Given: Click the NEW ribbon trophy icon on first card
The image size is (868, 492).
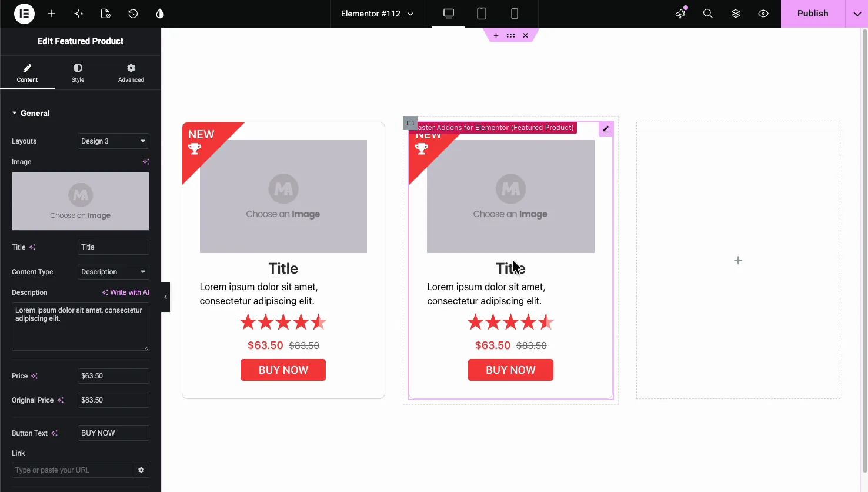Looking at the screenshot, I should [195, 149].
